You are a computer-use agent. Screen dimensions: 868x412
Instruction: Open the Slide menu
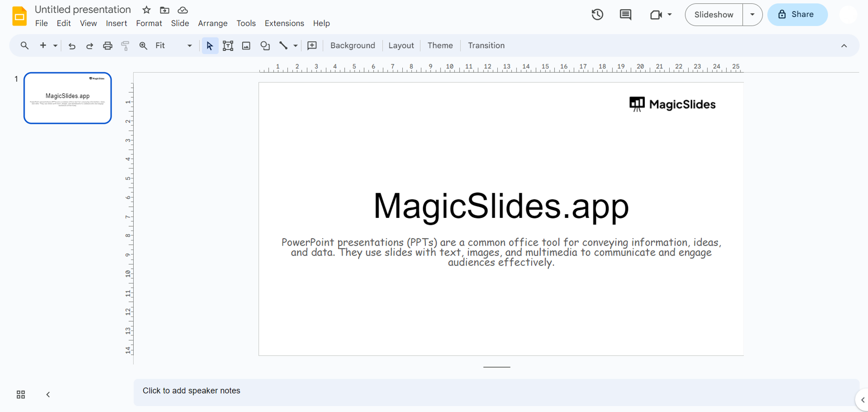point(180,23)
